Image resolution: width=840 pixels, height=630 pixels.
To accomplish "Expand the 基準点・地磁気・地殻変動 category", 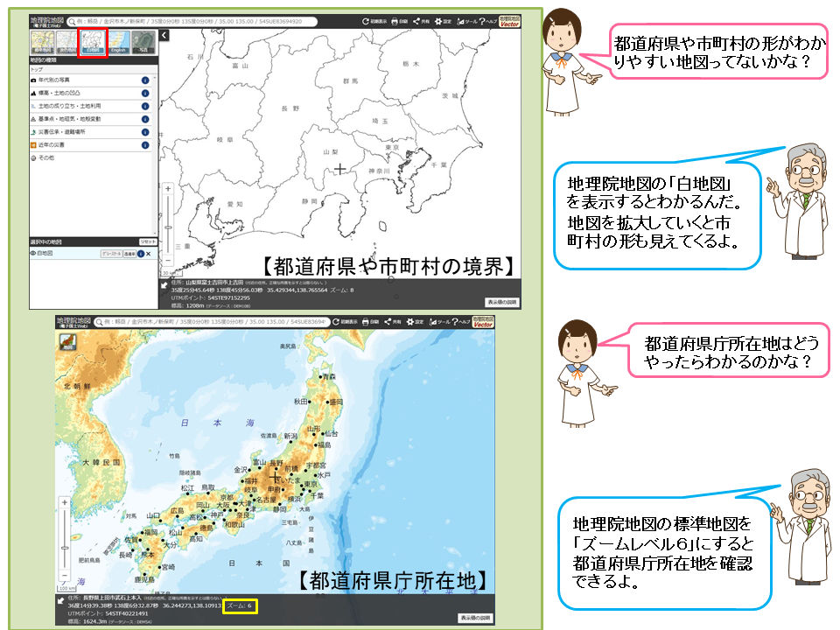I will pyautogui.click(x=91, y=119).
